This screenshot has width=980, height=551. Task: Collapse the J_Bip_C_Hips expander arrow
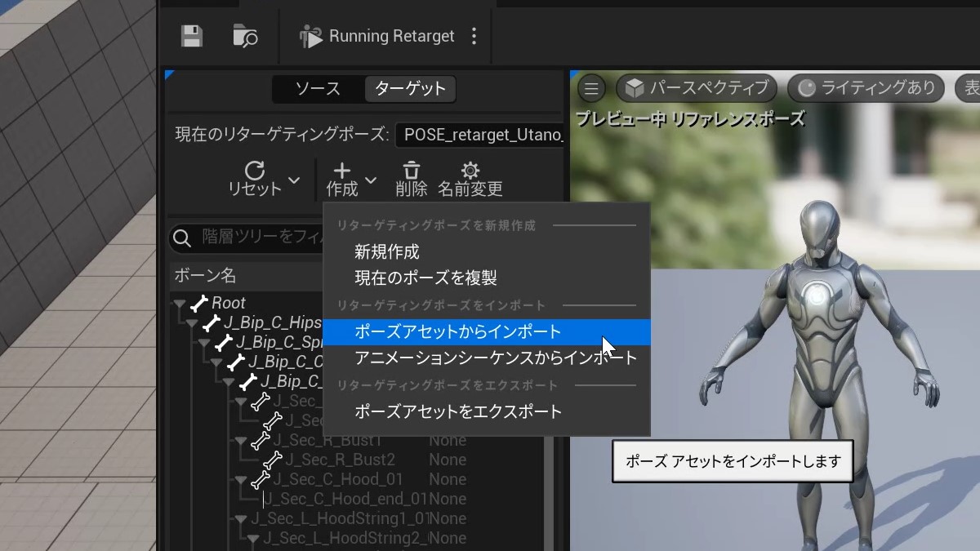coord(191,323)
